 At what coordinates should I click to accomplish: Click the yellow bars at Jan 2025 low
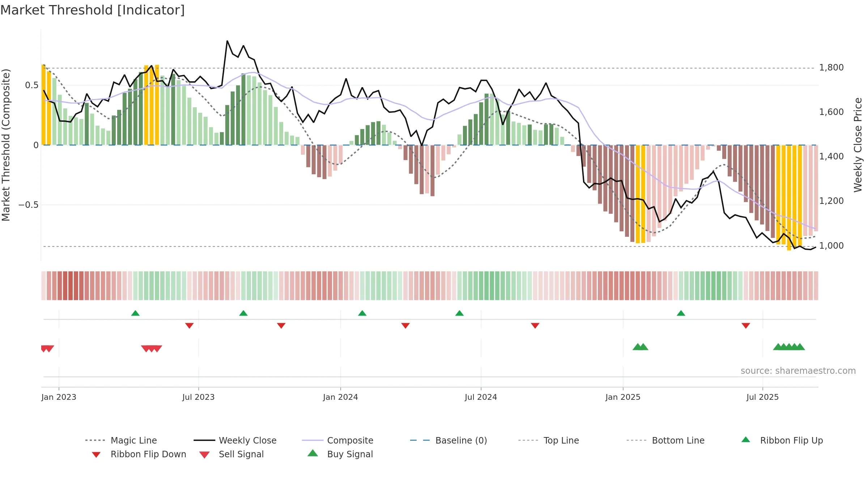coord(641,194)
